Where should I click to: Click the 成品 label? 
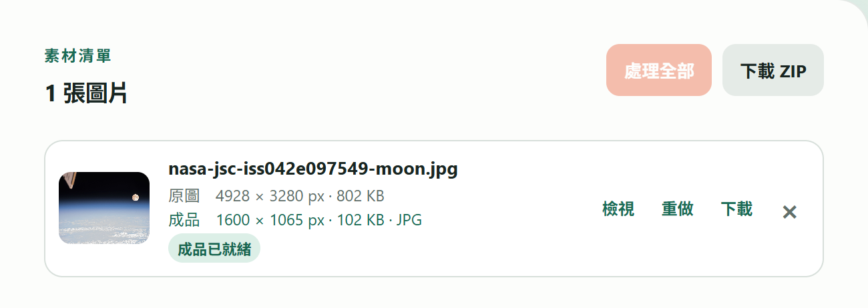pyautogui.click(x=184, y=220)
